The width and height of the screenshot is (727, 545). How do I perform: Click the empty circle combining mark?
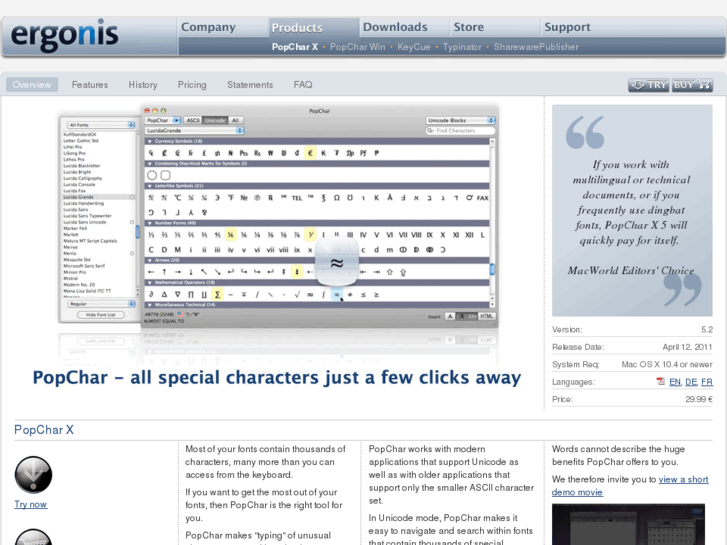(x=152, y=175)
